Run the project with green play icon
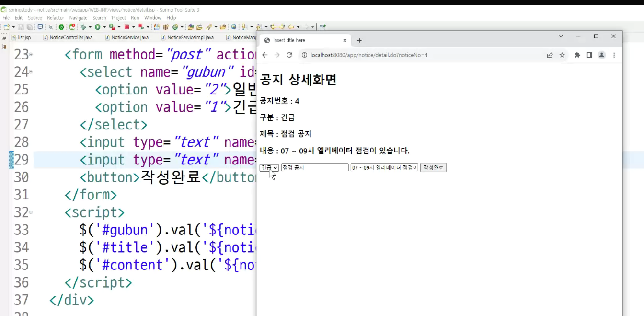This screenshot has height=316, width=644. (98, 27)
